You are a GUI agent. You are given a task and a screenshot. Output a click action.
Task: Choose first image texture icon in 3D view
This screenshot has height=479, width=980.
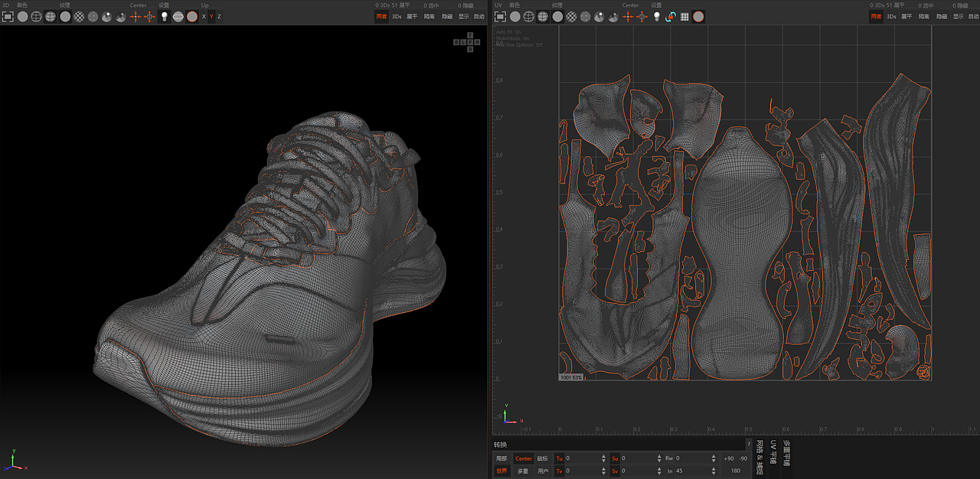point(106,16)
